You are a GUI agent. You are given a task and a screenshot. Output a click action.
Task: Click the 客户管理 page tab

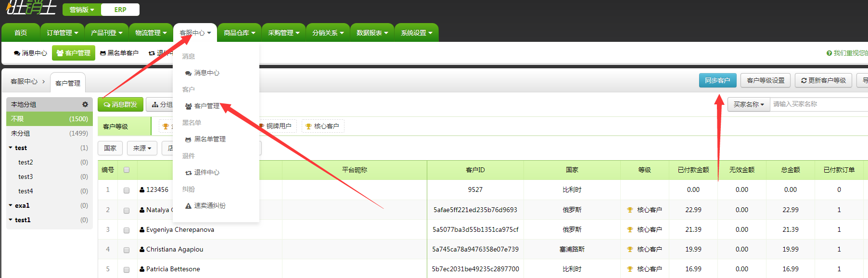(68, 83)
